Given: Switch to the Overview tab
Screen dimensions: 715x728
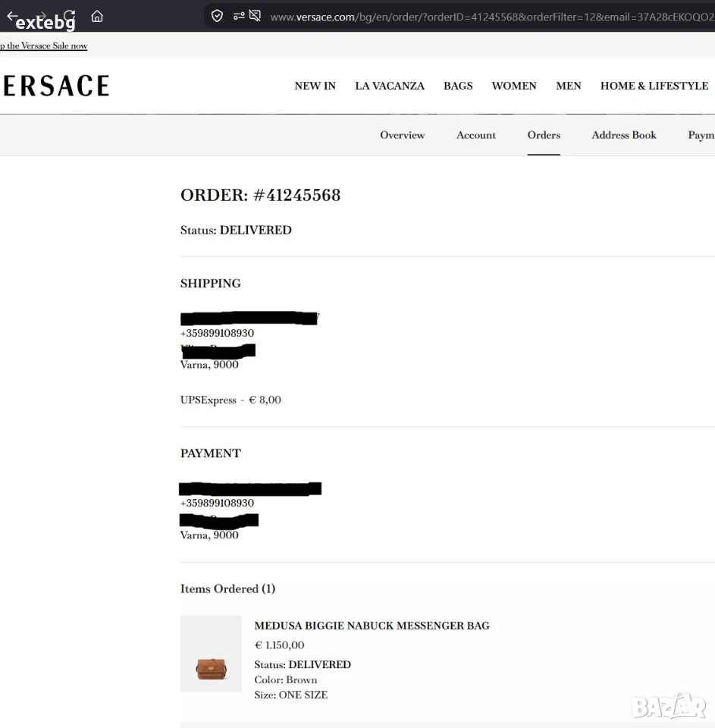Looking at the screenshot, I should (402, 135).
